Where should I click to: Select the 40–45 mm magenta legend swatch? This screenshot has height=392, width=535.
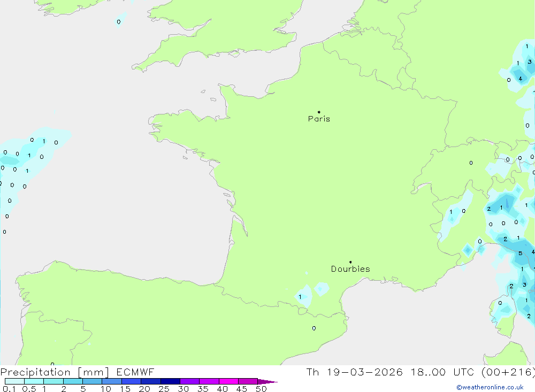228,381
